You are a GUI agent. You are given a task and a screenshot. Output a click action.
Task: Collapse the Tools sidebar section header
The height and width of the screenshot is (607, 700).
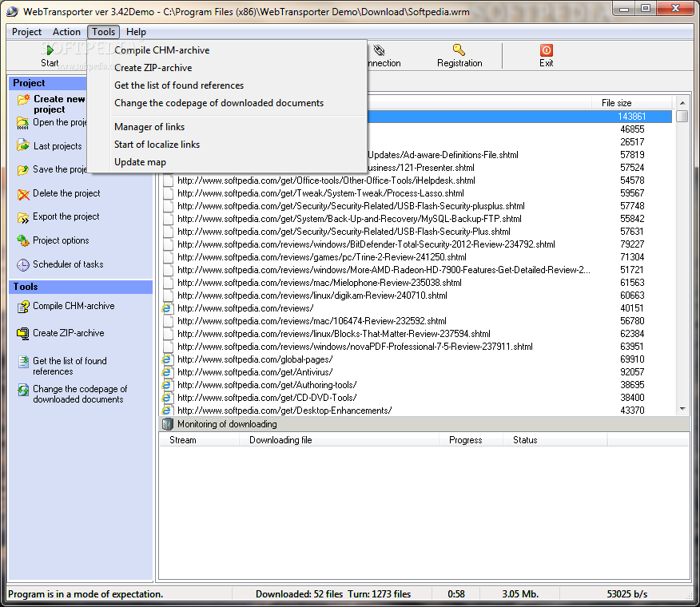point(81,287)
